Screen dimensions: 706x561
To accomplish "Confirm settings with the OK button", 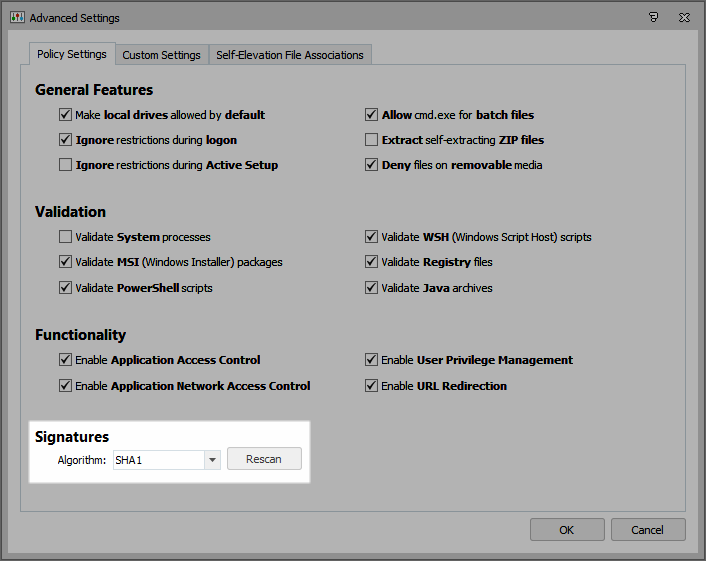I will tap(567, 529).
